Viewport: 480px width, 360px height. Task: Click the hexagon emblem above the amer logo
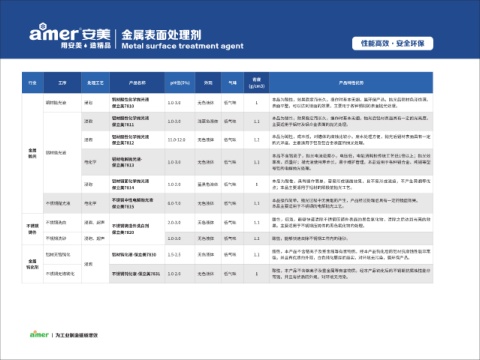click(42, 26)
